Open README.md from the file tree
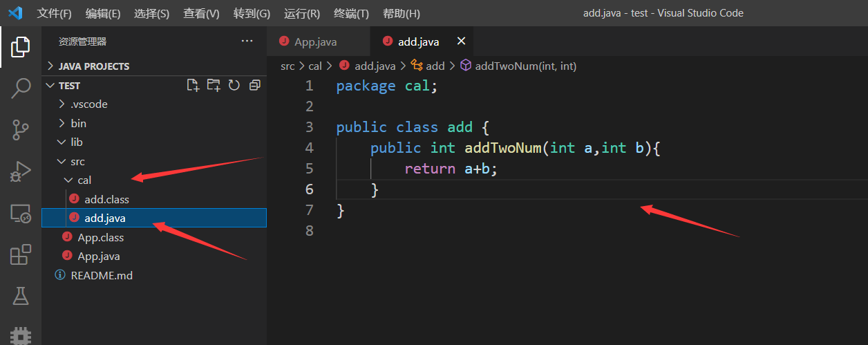Viewport: 868px width, 345px height. pos(101,275)
